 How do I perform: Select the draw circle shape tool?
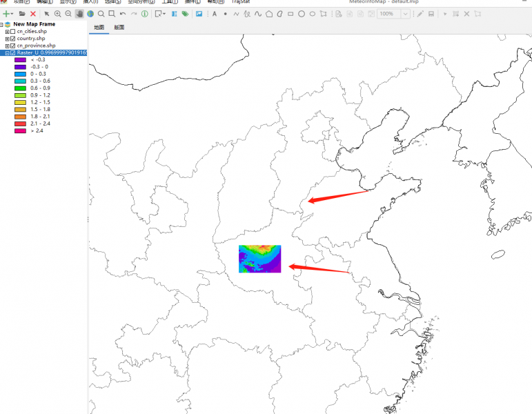(302, 14)
